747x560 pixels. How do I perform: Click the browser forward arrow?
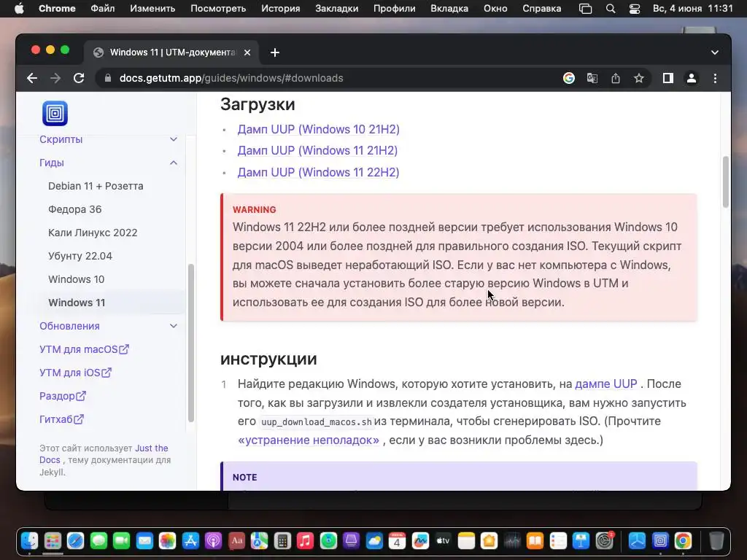(x=55, y=78)
